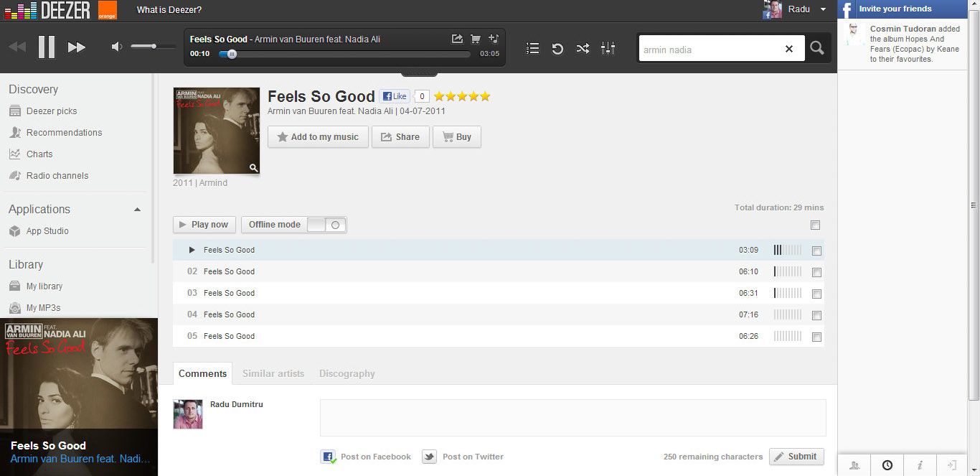Mute the volume speaker icon
980x476 pixels.
click(117, 47)
